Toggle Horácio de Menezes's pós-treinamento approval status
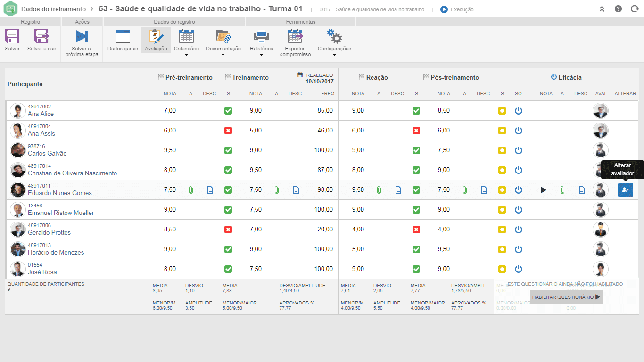The height and width of the screenshot is (362, 644). coord(416,249)
